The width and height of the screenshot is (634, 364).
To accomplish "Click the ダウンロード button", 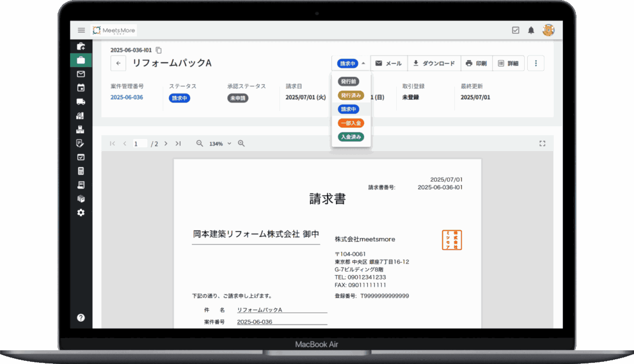I will [x=434, y=63].
